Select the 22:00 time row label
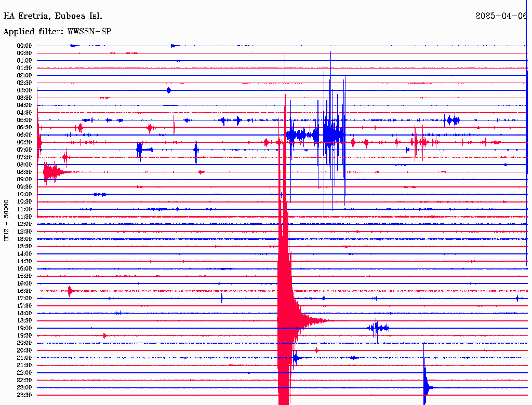This screenshot has width=532, height=405. point(24,373)
